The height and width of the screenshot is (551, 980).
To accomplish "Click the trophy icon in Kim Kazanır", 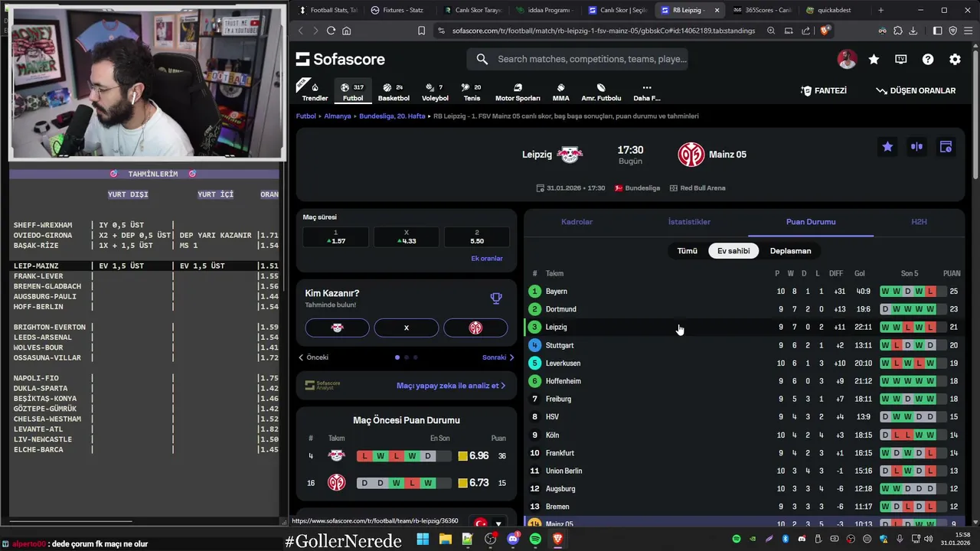I will point(496,298).
